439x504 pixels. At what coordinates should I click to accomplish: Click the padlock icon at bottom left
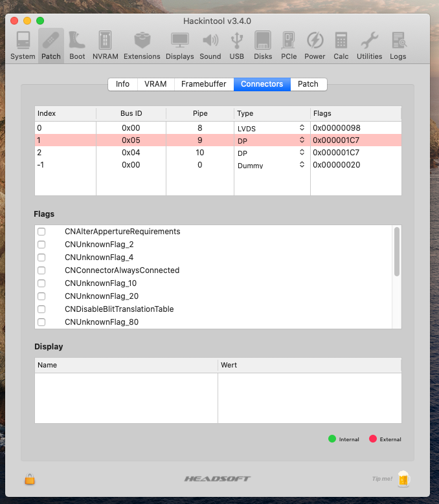tap(30, 479)
